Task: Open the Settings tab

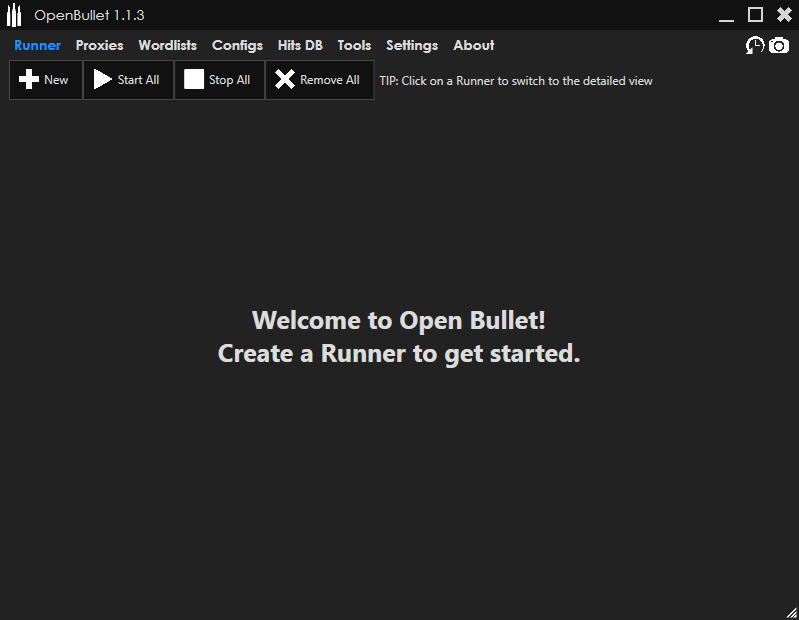Action: click(x=412, y=45)
